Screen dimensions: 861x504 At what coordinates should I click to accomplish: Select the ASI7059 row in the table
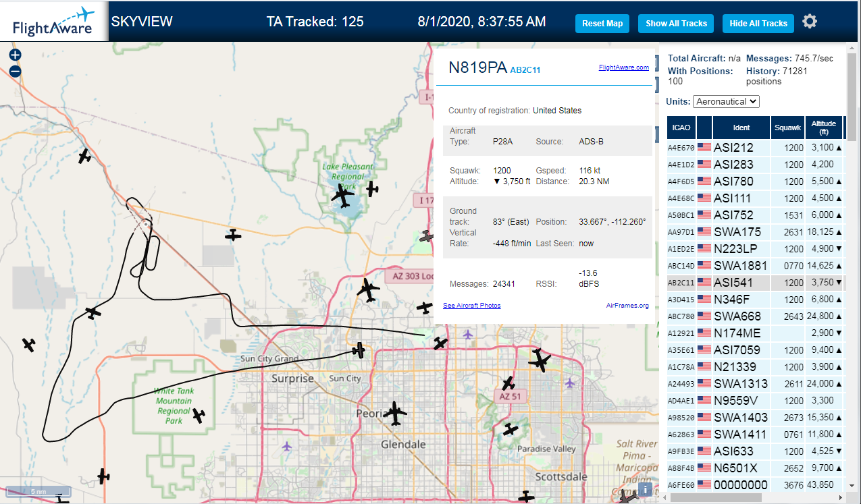(755, 350)
